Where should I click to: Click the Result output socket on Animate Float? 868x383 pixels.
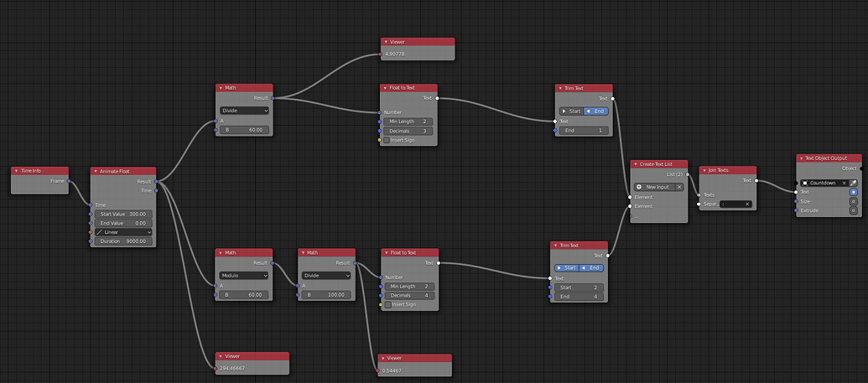156,181
